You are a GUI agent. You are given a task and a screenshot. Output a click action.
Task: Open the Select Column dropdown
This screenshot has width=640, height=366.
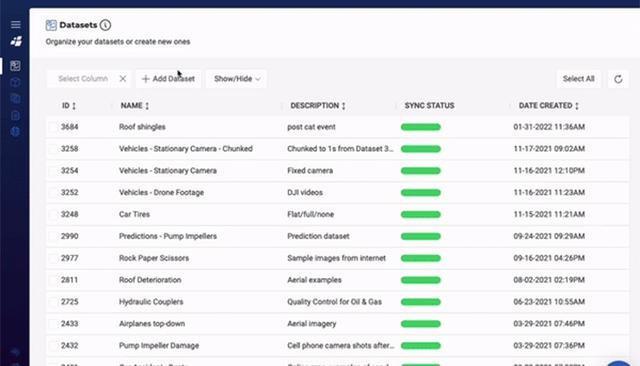pos(83,79)
